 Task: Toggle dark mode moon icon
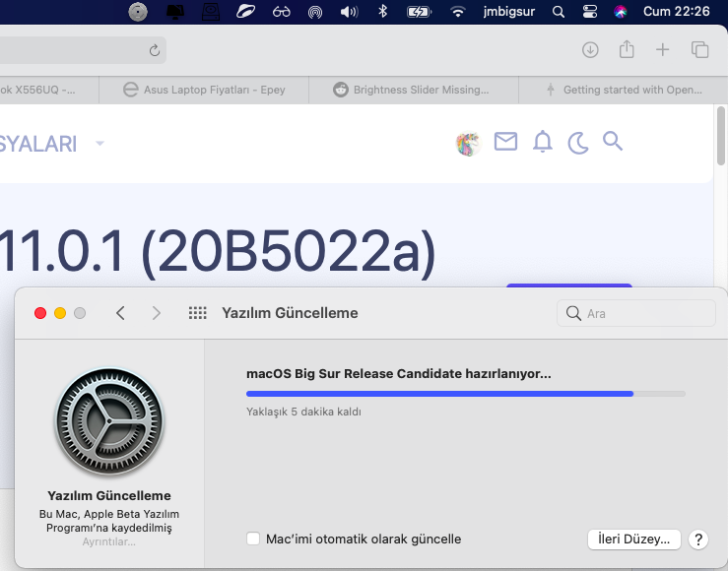coord(577,144)
